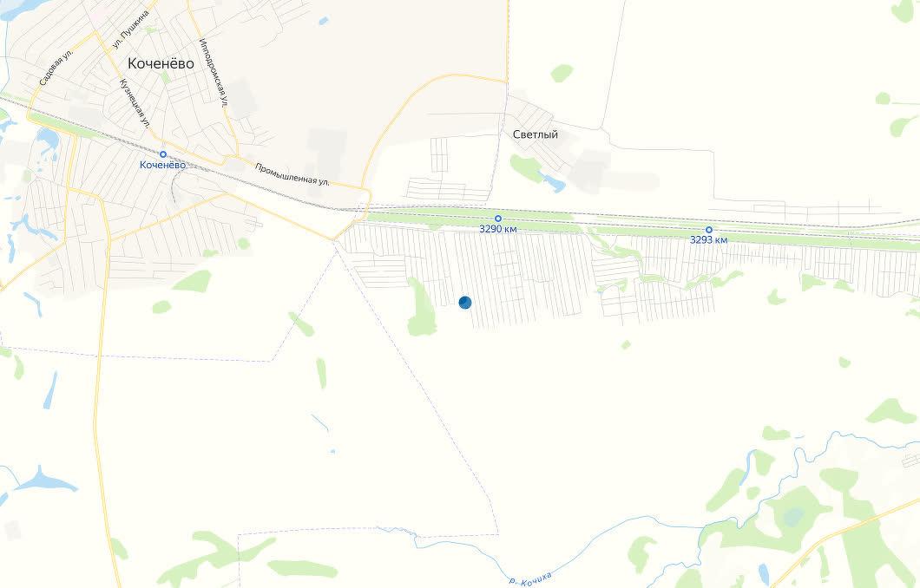The image size is (920, 588).
Task: Click the blue location marker dot
Action: coord(464,303)
